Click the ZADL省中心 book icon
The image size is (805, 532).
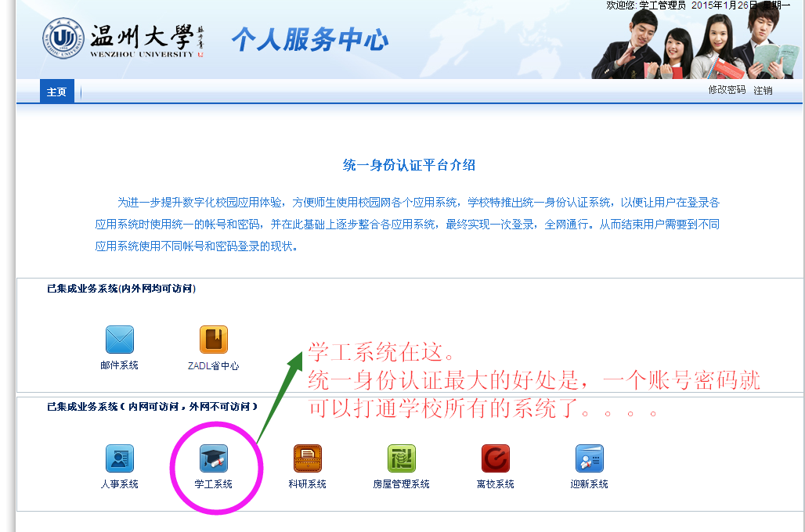point(214,340)
